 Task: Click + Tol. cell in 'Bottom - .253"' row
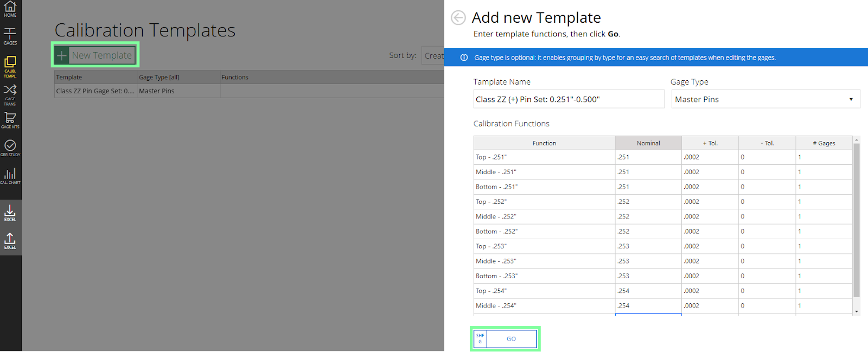click(710, 276)
